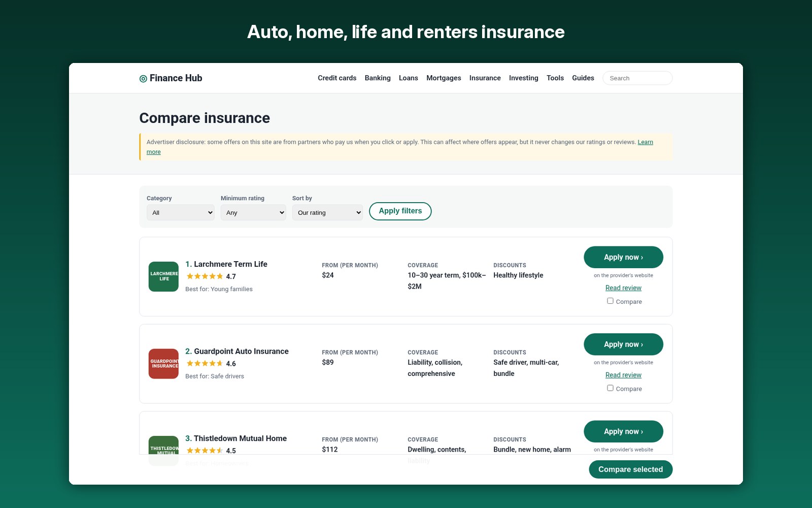812x508 pixels.
Task: Select Mortgages in the navigation
Action: [444, 78]
